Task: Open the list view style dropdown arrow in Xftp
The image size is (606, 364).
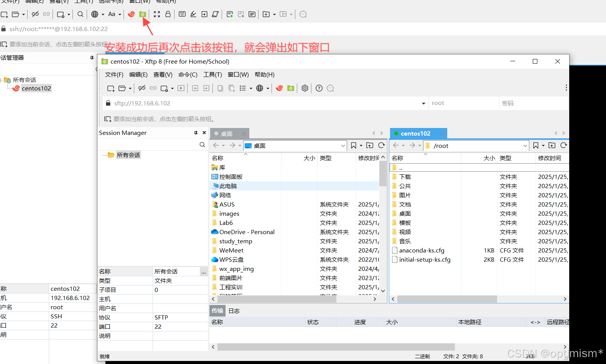Action: click(x=251, y=89)
